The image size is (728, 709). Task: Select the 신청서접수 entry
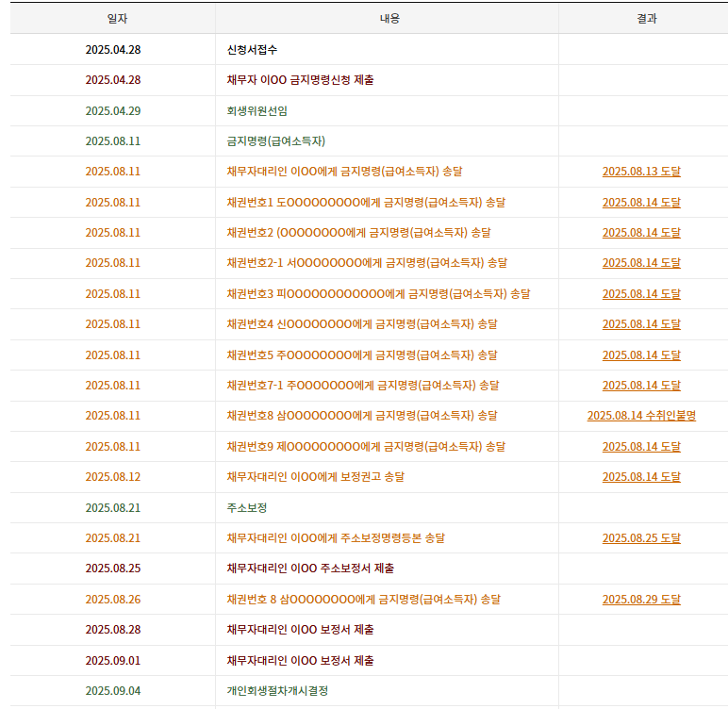(252, 50)
